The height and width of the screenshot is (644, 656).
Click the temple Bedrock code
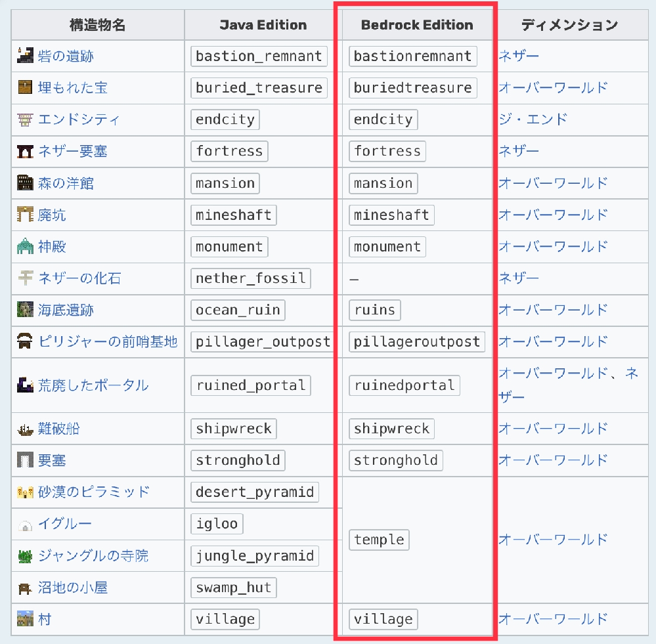click(379, 540)
